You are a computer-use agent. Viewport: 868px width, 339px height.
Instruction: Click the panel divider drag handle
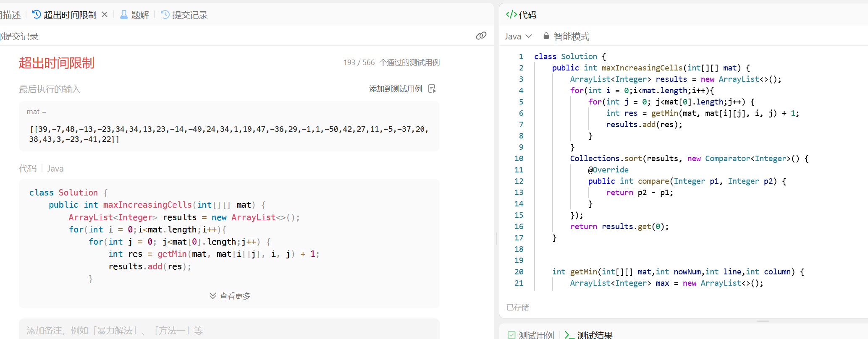[x=496, y=239]
